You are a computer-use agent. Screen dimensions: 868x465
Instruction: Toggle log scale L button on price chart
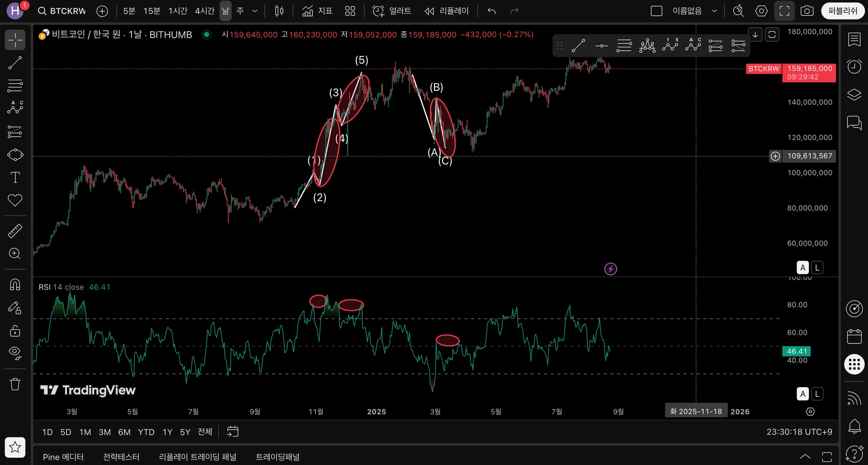[x=817, y=268]
